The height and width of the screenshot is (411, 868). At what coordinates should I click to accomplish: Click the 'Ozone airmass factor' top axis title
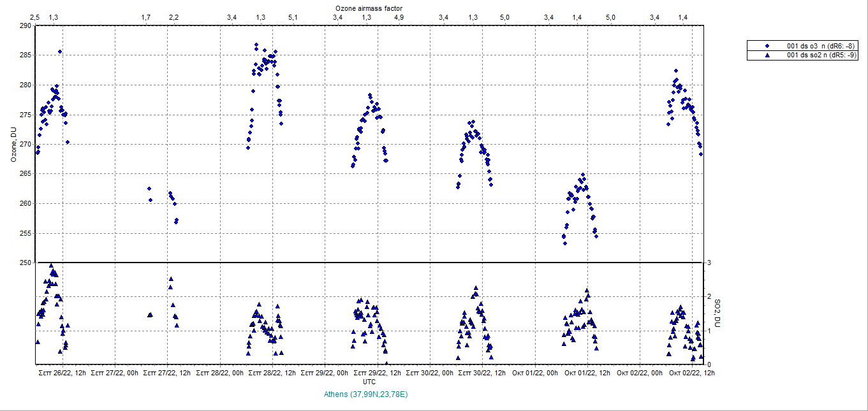coord(369,8)
